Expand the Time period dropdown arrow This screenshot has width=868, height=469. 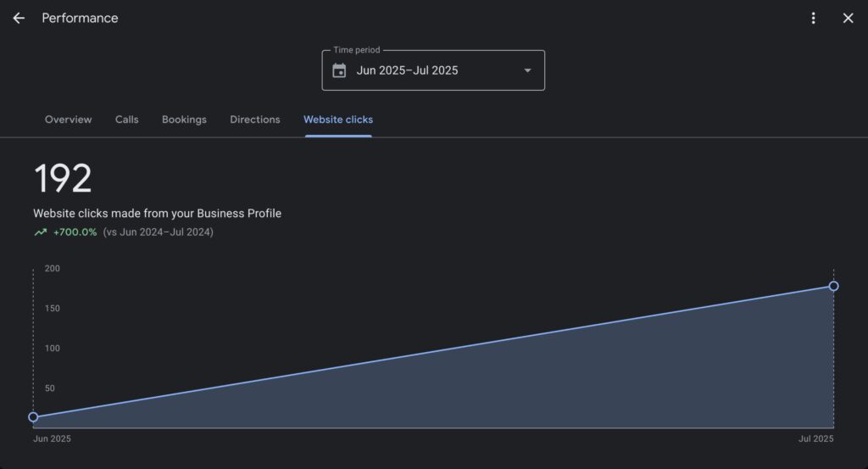tap(527, 70)
